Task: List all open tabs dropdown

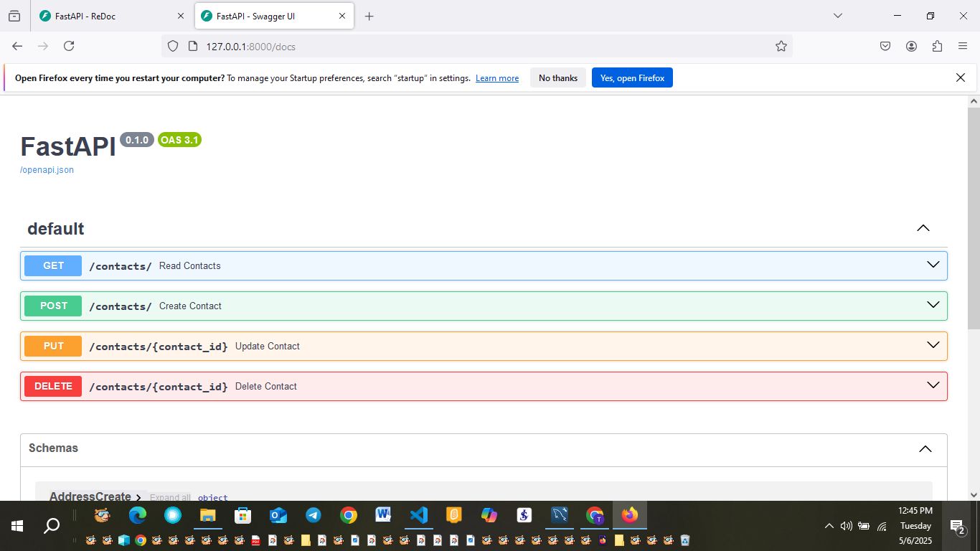Action: [837, 16]
